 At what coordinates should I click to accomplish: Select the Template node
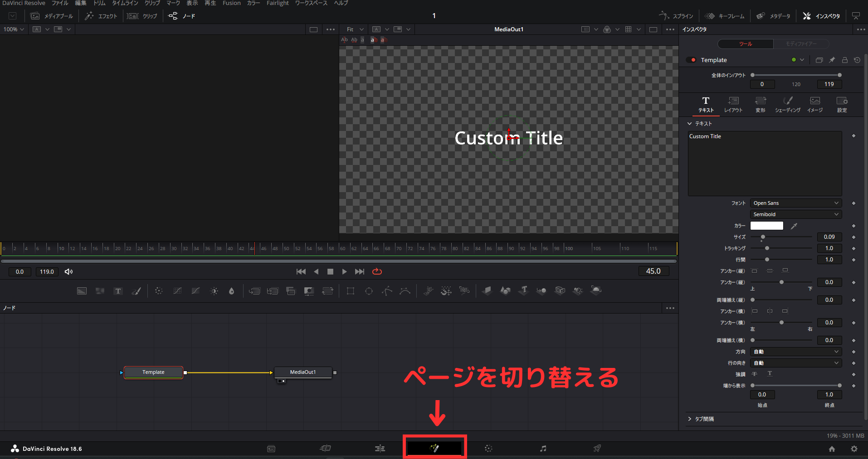point(153,372)
